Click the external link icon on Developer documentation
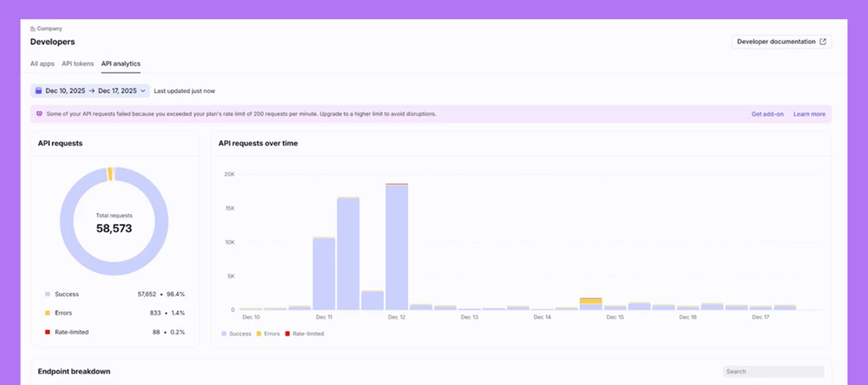 click(x=823, y=42)
